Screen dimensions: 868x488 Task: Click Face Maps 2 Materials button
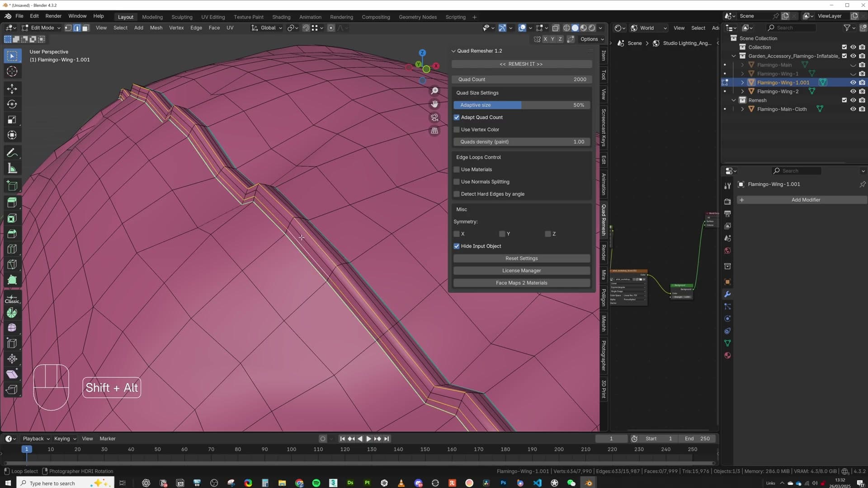point(521,283)
